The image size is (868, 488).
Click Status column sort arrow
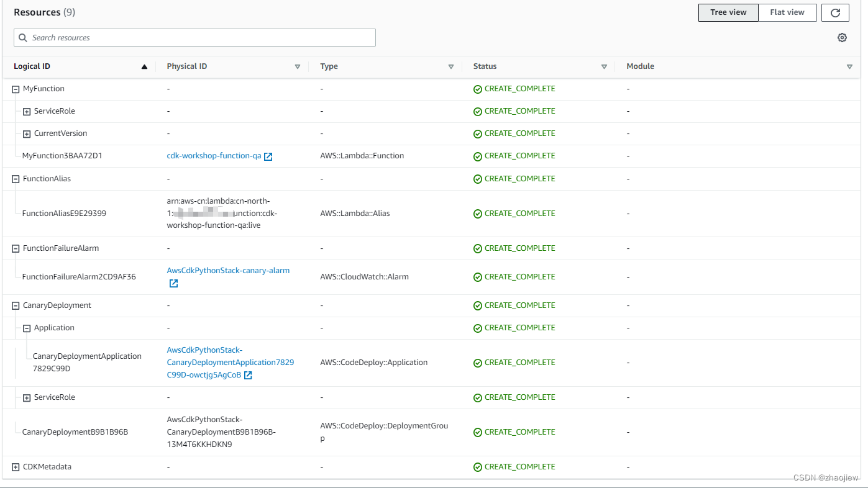[604, 66]
